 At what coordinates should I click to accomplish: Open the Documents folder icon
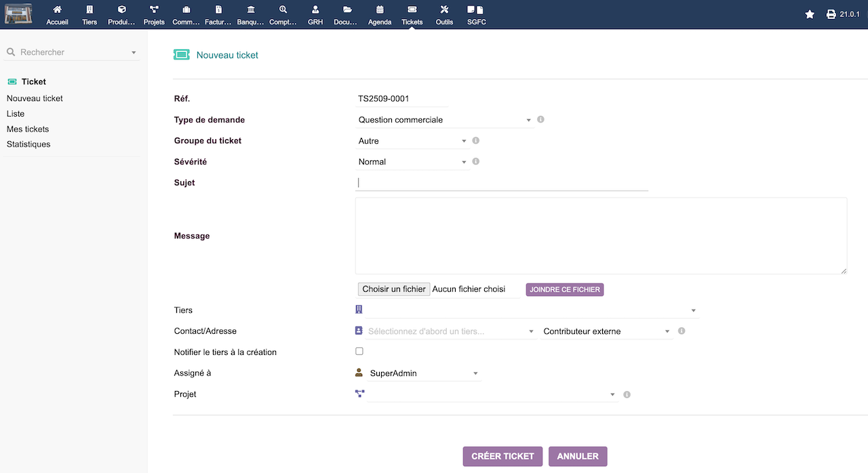[x=347, y=10]
